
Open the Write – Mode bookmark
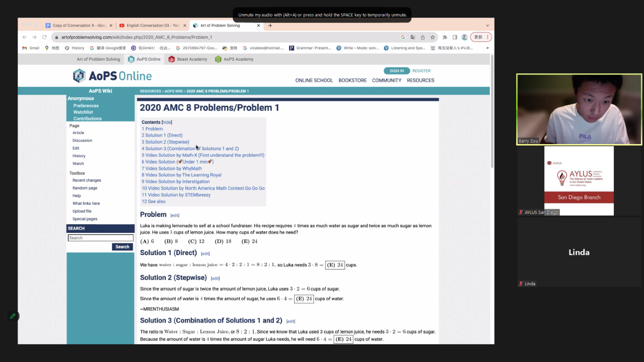[x=358, y=48]
